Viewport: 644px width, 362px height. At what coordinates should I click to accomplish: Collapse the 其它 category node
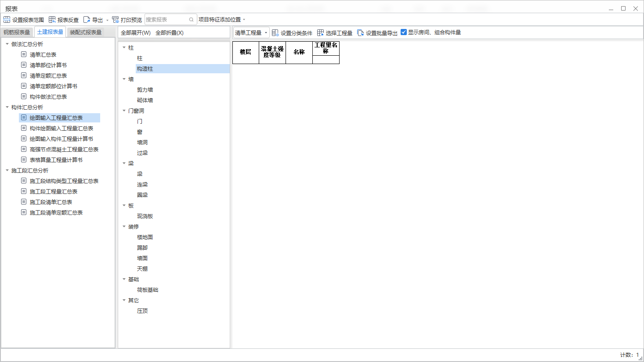[x=124, y=300]
